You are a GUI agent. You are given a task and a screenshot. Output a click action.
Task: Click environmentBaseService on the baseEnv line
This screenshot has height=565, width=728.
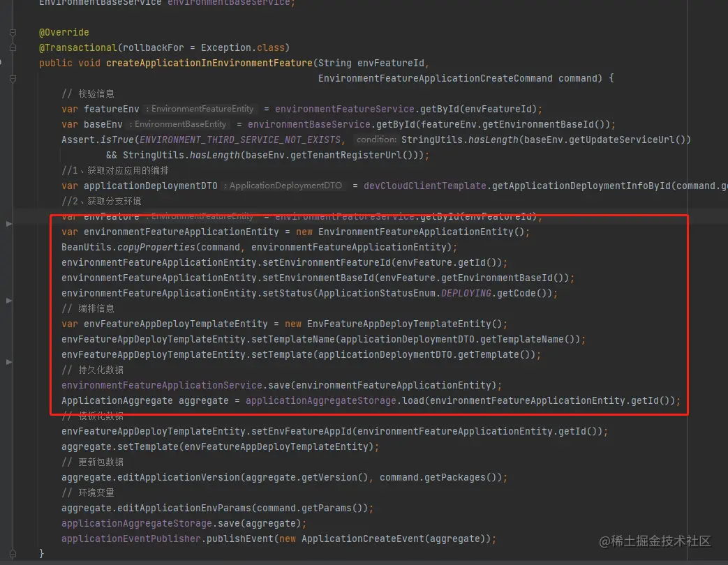(309, 124)
